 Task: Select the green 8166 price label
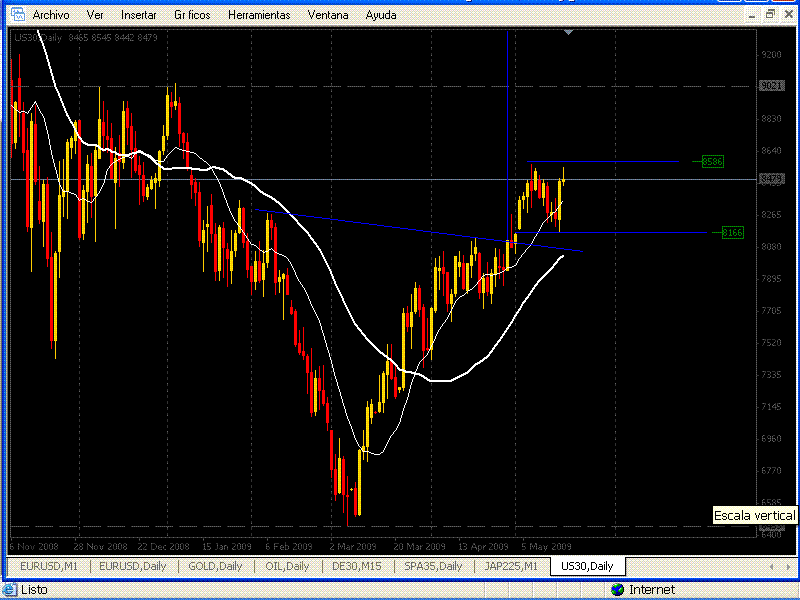point(732,233)
